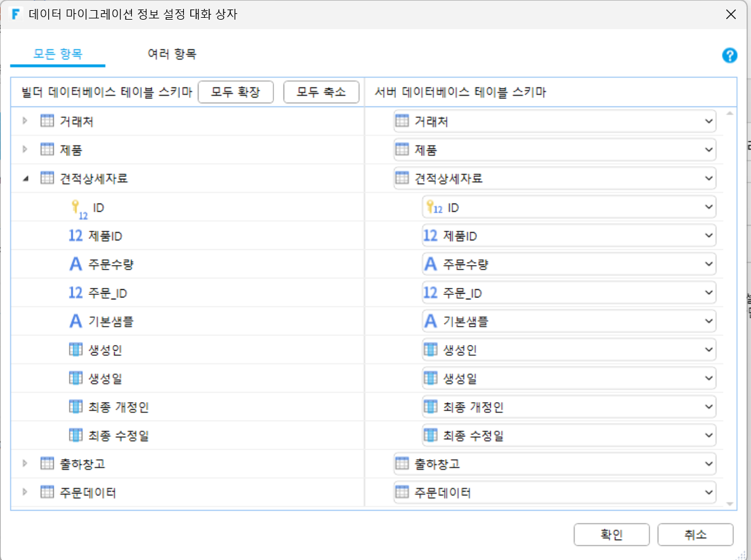The image size is (751, 560).
Task: Open the blue help question mark icon
Action: (x=729, y=56)
